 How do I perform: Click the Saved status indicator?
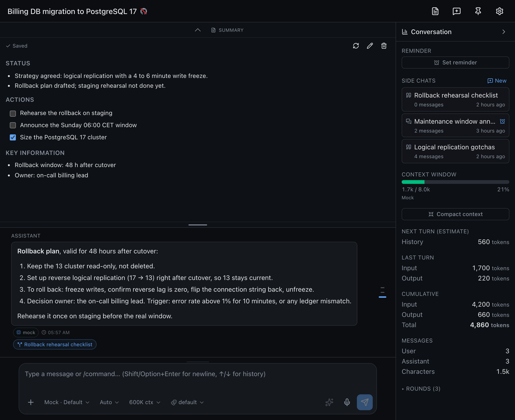(x=17, y=46)
